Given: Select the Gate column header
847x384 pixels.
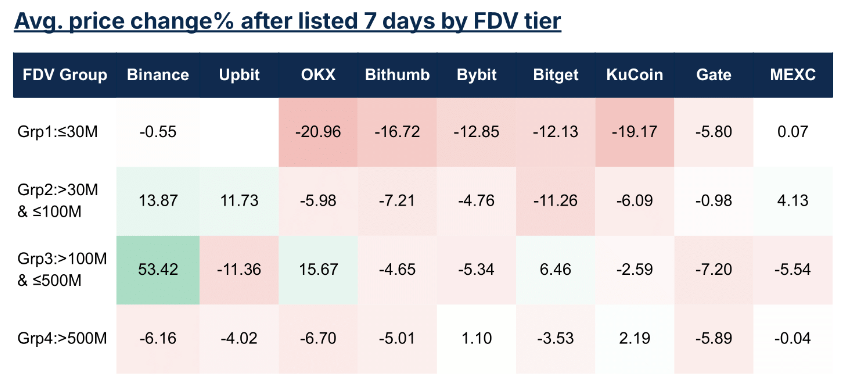Looking at the screenshot, I should pos(714,75).
